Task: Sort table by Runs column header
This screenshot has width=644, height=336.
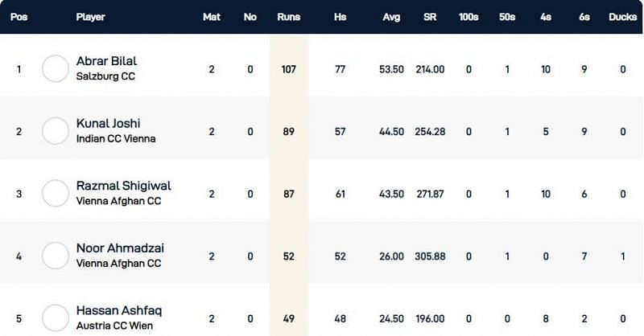Action: (x=288, y=17)
